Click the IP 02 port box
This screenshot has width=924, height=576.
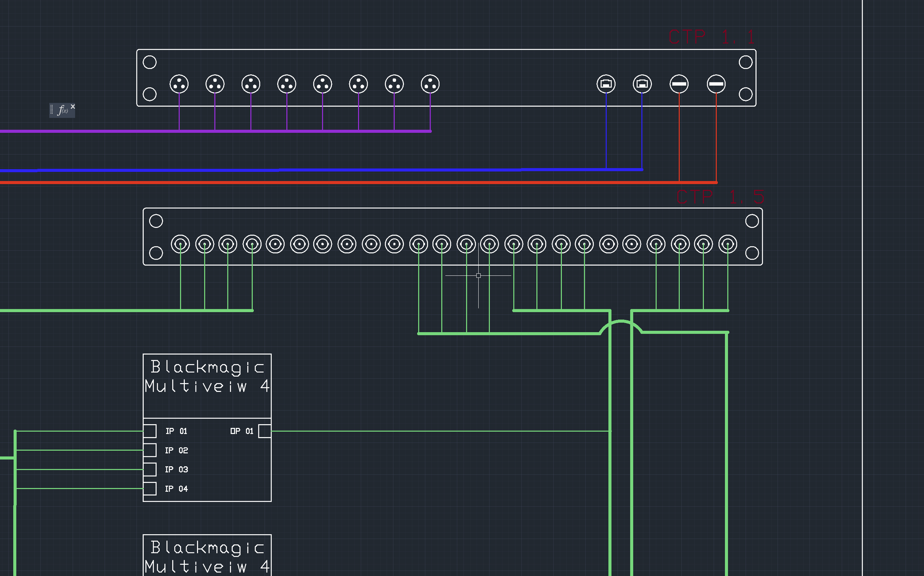click(x=150, y=450)
